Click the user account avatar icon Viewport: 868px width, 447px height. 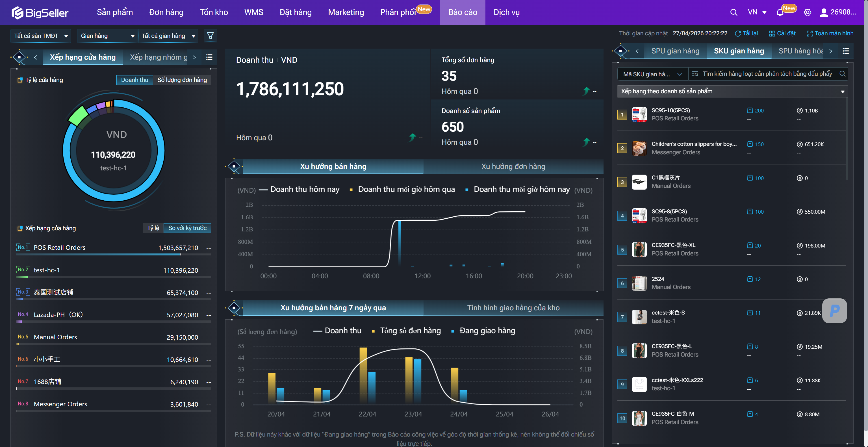(x=824, y=12)
